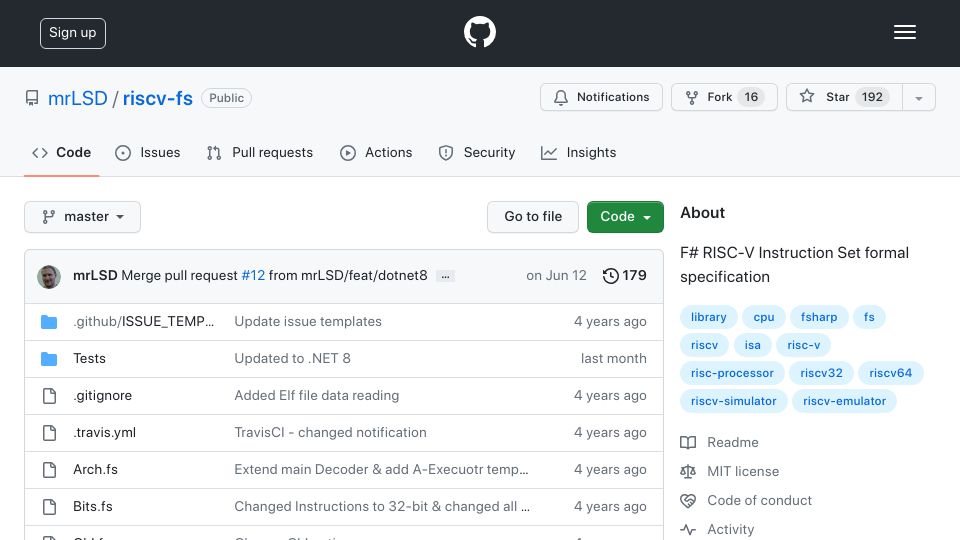View the 179 commits history
Screen dimensions: 960x540
624,276
